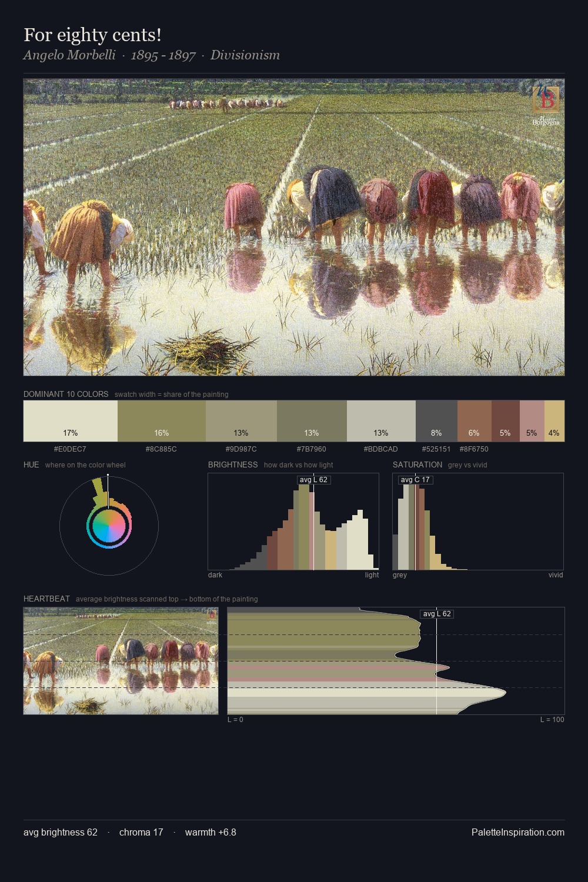Click the 'grey' saturation axis label
588x882 pixels.
pos(400,575)
